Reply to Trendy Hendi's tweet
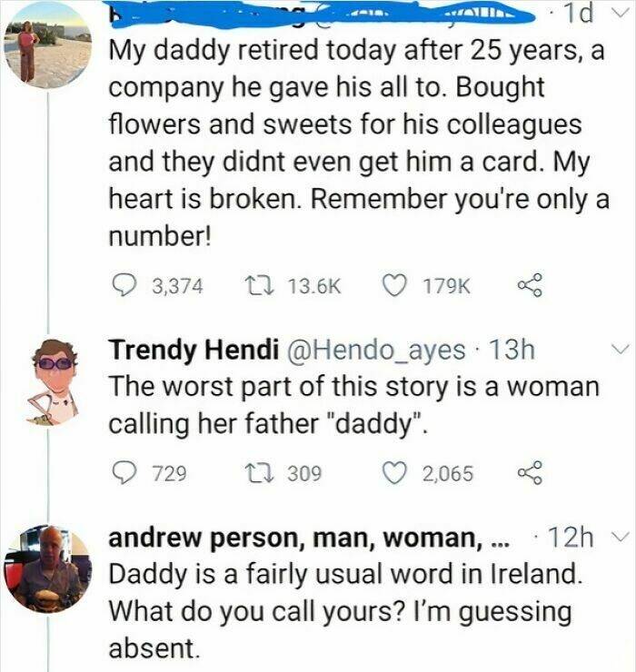The height and width of the screenshot is (672, 636). click(123, 473)
